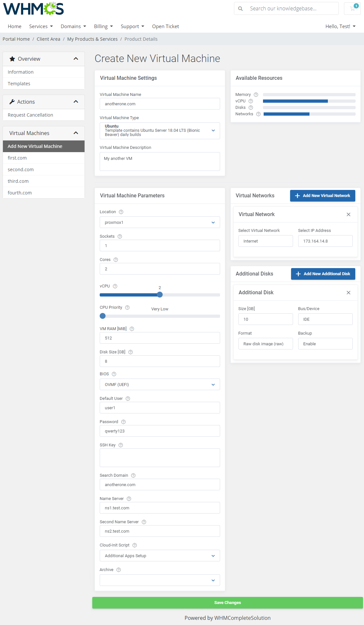Click the vCPU slider help icon
364x625 pixels.
pos(115,286)
